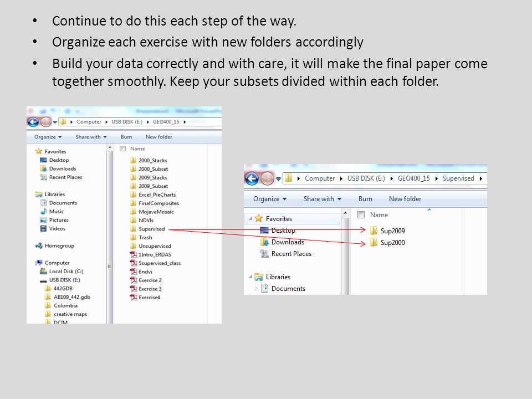Select Music library in left window
532x399 pixels.
[x=52, y=211]
